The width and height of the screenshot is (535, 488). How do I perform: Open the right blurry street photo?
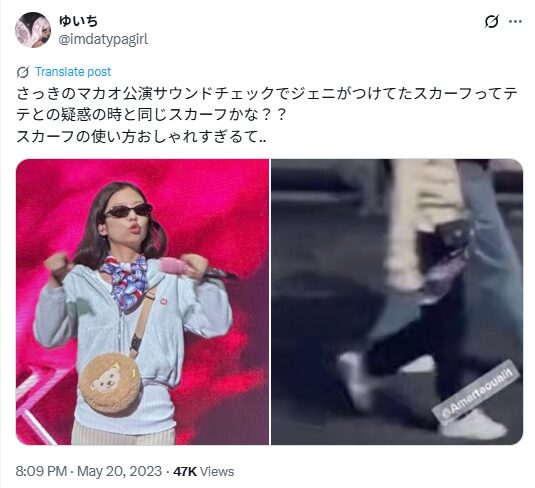coord(397,302)
